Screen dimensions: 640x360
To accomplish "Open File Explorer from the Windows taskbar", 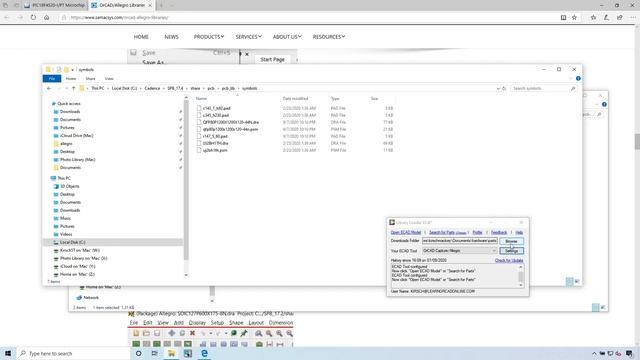I will [171, 353].
